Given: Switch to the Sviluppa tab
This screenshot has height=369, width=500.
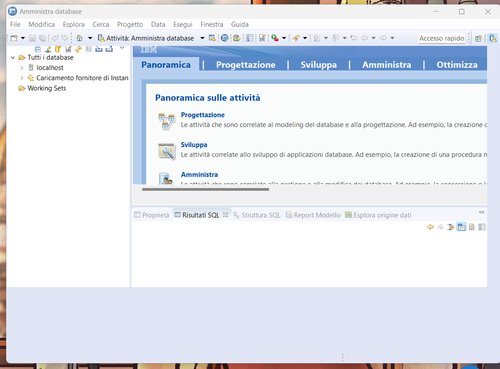Looking at the screenshot, I should (x=319, y=65).
